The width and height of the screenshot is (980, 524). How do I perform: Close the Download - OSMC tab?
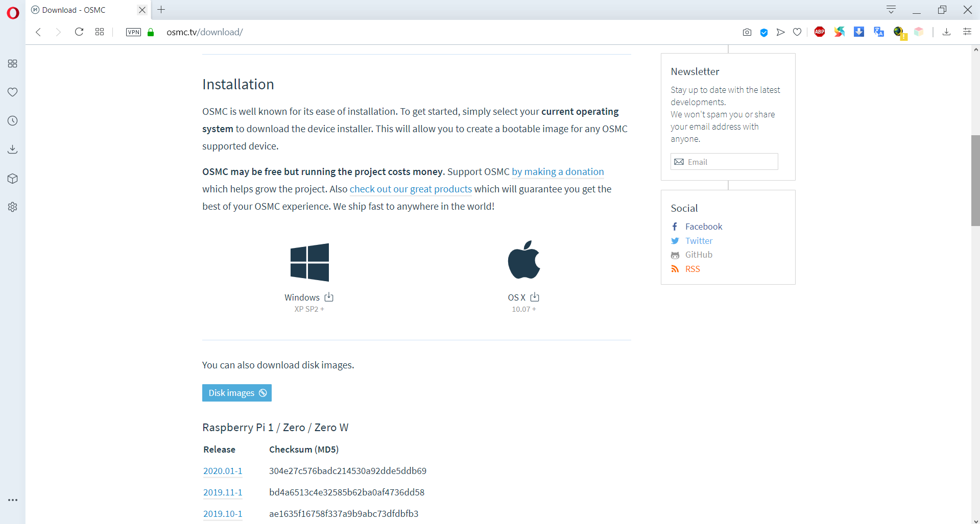[x=142, y=10]
